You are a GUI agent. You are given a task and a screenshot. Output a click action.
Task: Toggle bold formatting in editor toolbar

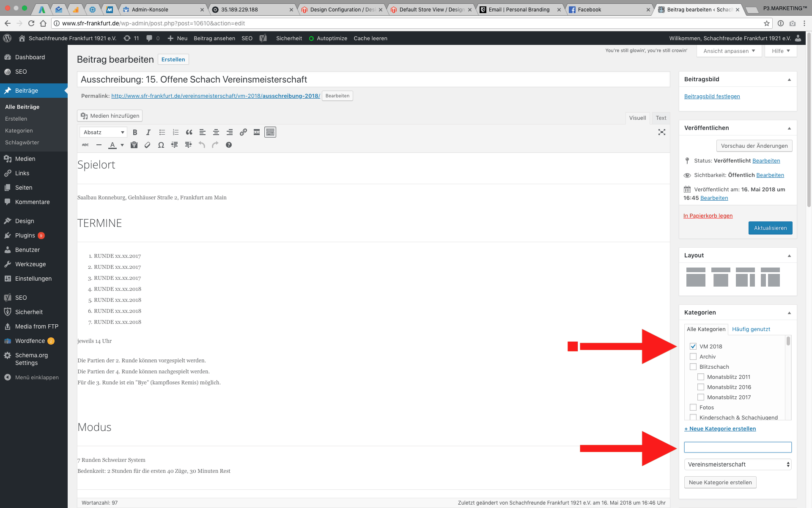point(135,133)
